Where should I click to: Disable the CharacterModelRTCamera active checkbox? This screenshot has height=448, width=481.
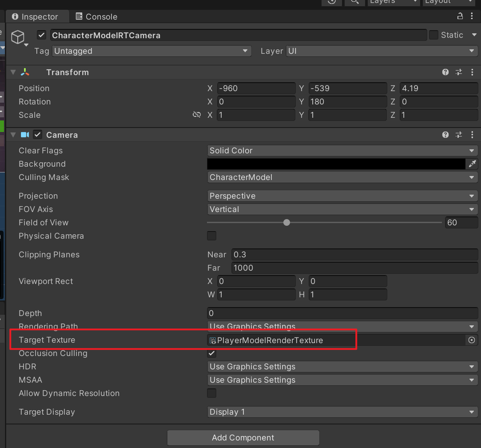pyautogui.click(x=42, y=35)
